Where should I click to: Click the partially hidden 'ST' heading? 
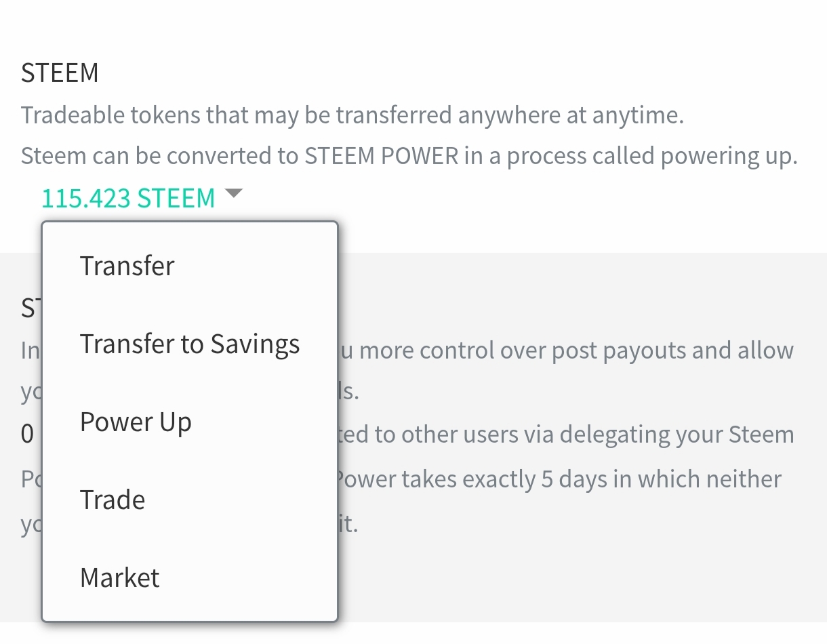pyautogui.click(x=31, y=308)
